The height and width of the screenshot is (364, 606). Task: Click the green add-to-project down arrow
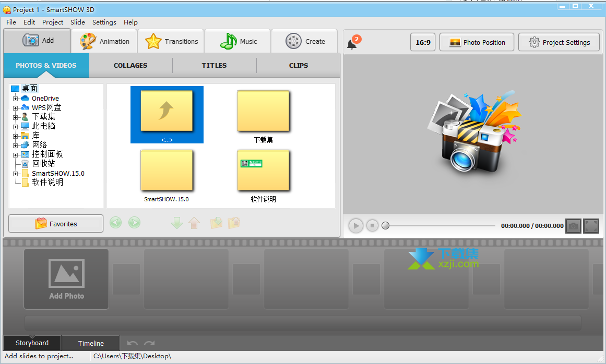click(176, 223)
